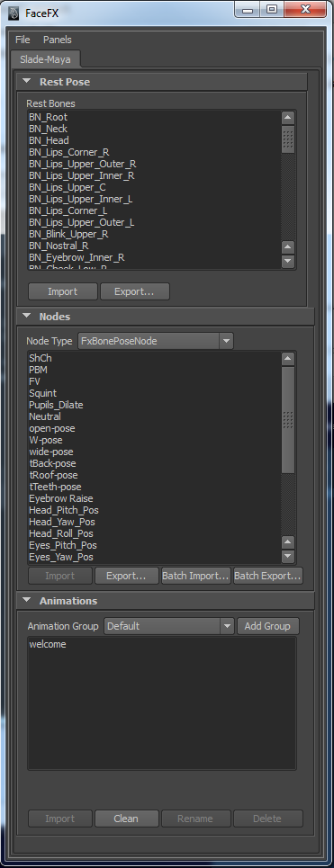Viewport: 334px width, 868px height.
Task: Click the Batch Import button
Action: (x=195, y=576)
